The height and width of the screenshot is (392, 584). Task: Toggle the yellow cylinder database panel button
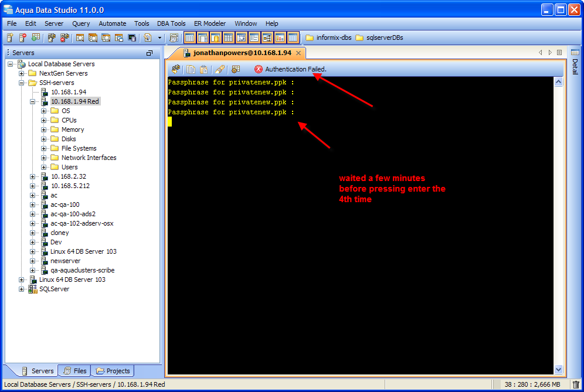(x=215, y=38)
